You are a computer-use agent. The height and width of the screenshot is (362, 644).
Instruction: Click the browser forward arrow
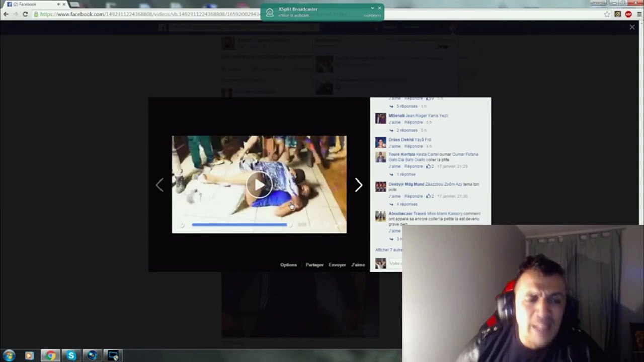(x=16, y=14)
